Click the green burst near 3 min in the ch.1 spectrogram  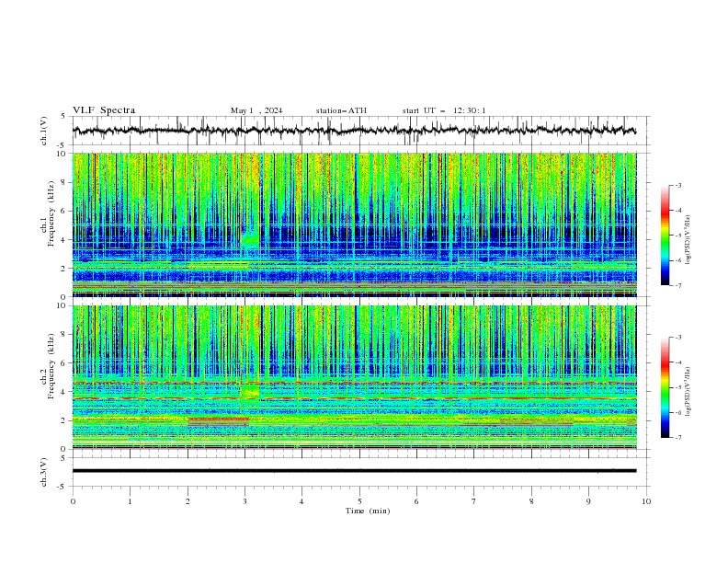pyautogui.click(x=251, y=239)
